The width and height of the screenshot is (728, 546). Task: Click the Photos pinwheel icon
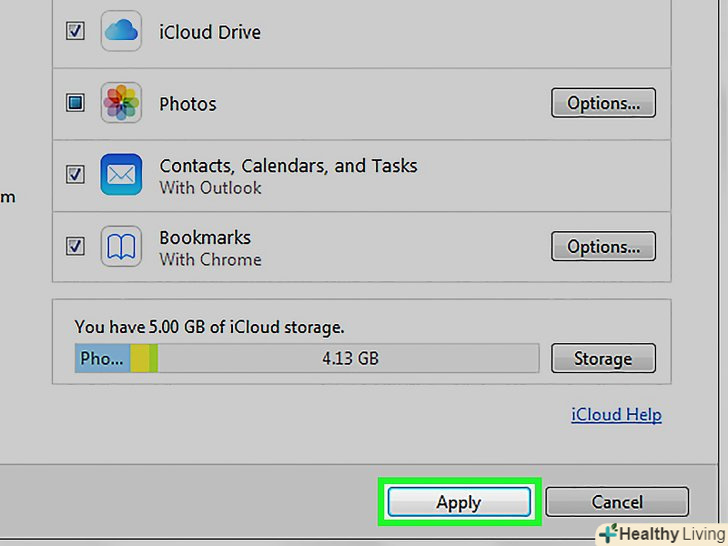(121, 103)
